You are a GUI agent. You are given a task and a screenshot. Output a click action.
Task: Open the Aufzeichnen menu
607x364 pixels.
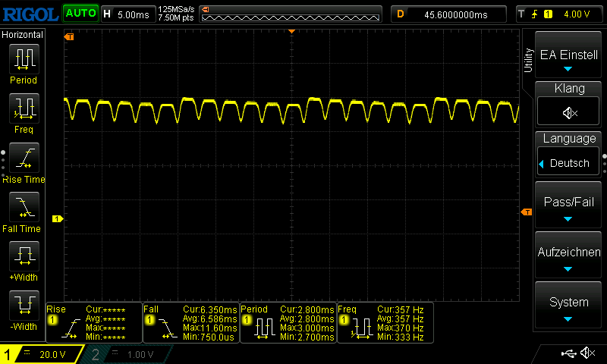568,258
